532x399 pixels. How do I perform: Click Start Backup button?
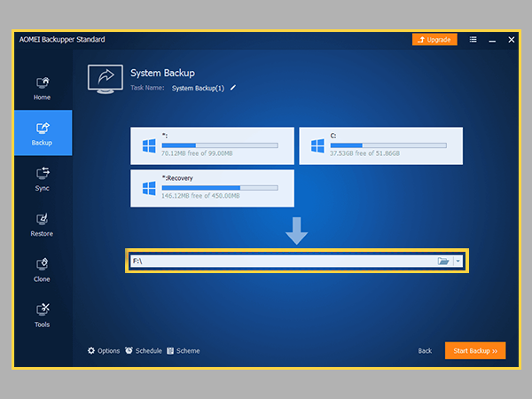pyautogui.click(x=475, y=350)
